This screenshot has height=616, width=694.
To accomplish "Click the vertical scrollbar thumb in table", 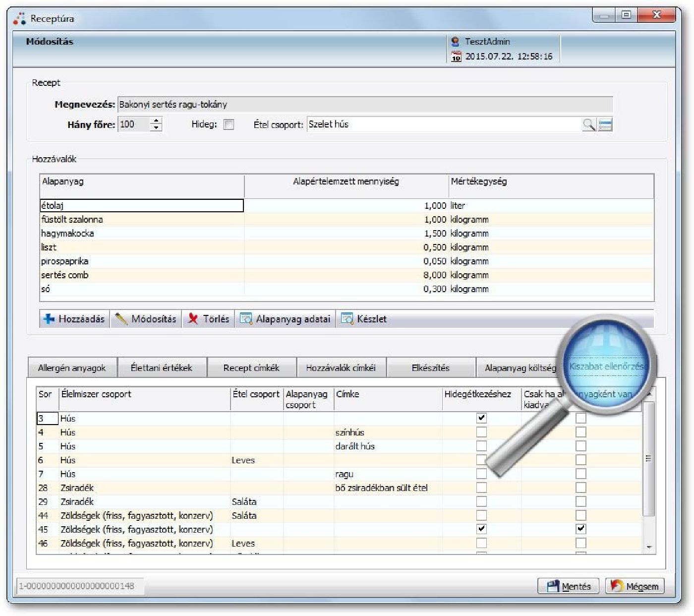I will 648,459.
